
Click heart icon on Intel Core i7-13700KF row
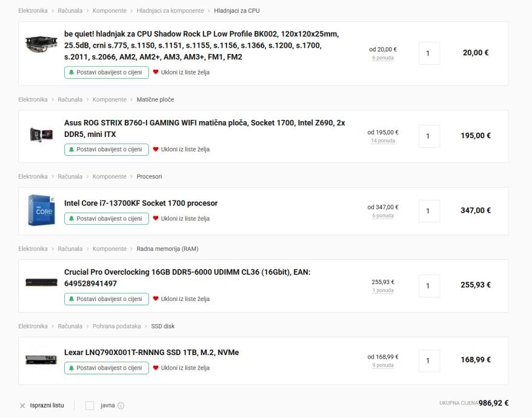[x=156, y=219]
